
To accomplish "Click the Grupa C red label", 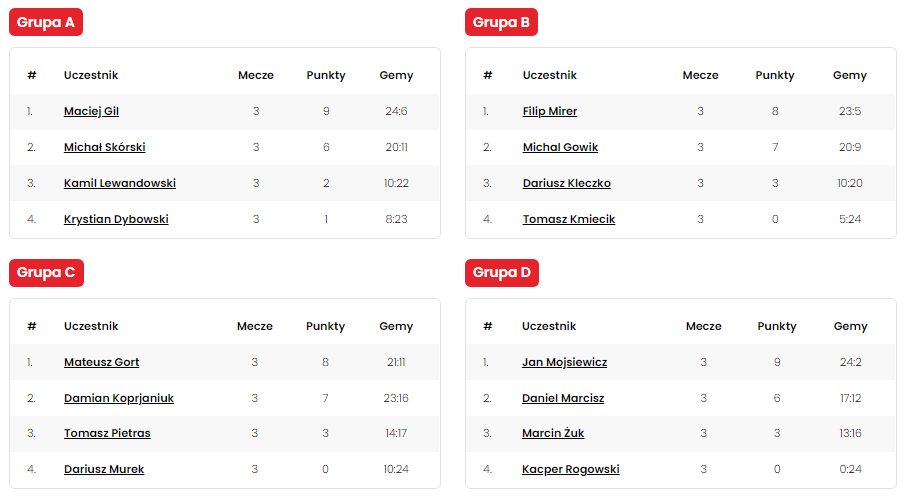I will 46,273.
